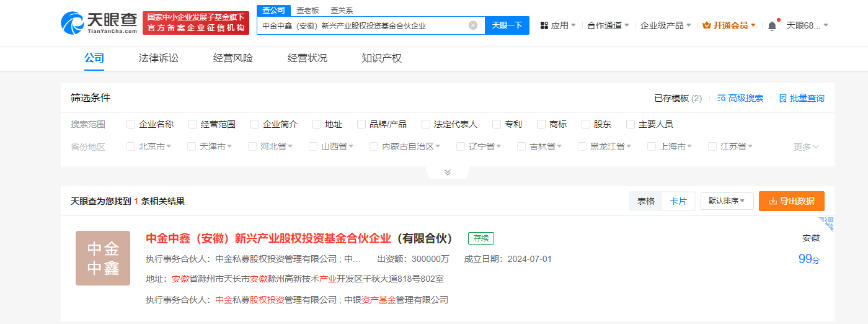The width and height of the screenshot is (868, 324).
Task: Check the 主要人员 checkbox
Action: point(631,124)
